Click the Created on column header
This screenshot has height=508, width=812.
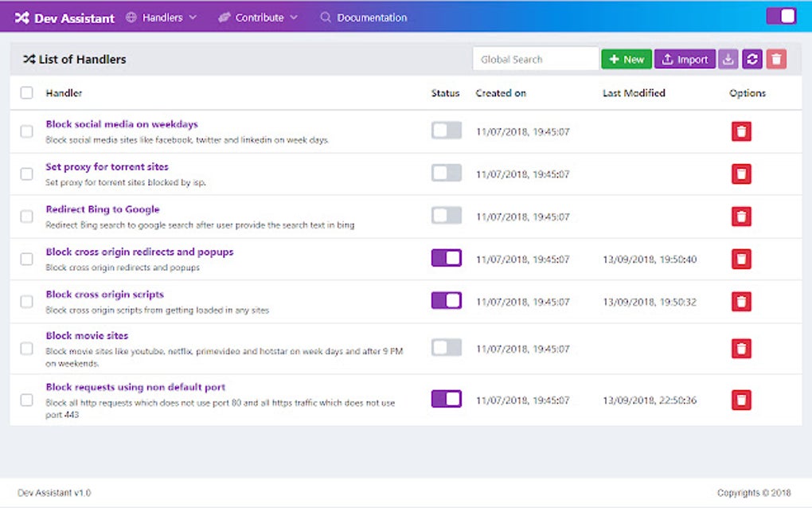[x=501, y=92]
